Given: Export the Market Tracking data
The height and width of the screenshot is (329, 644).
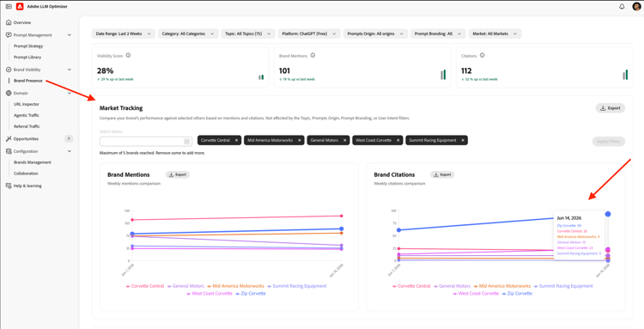Looking at the screenshot, I should (x=611, y=108).
